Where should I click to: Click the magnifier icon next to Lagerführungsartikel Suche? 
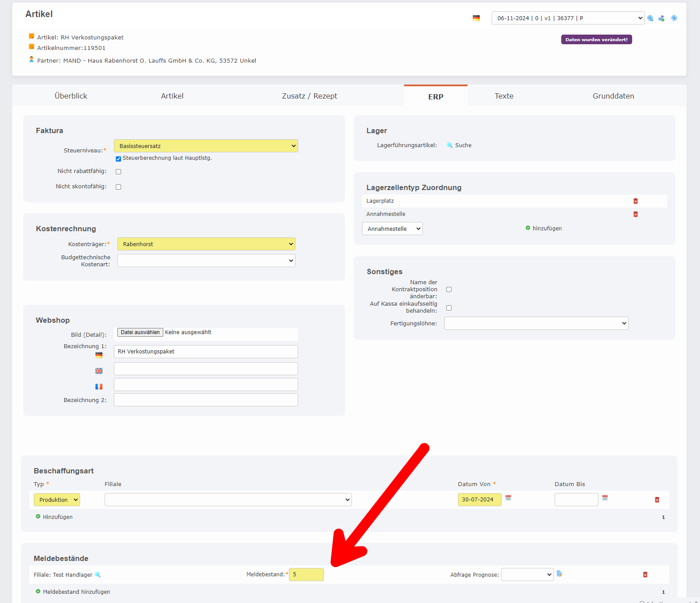pos(450,145)
